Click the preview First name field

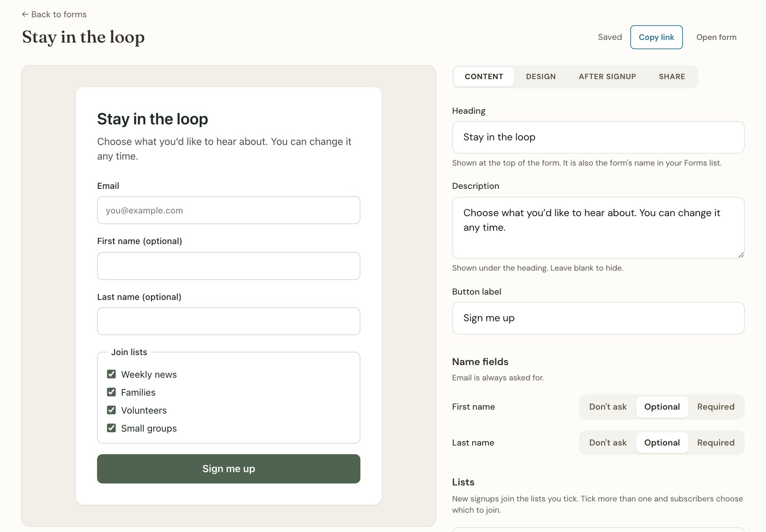tap(228, 266)
